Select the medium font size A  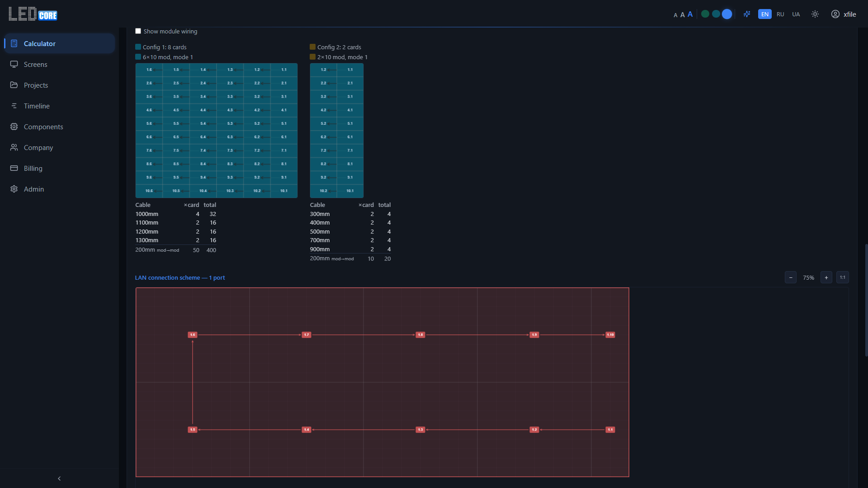683,15
